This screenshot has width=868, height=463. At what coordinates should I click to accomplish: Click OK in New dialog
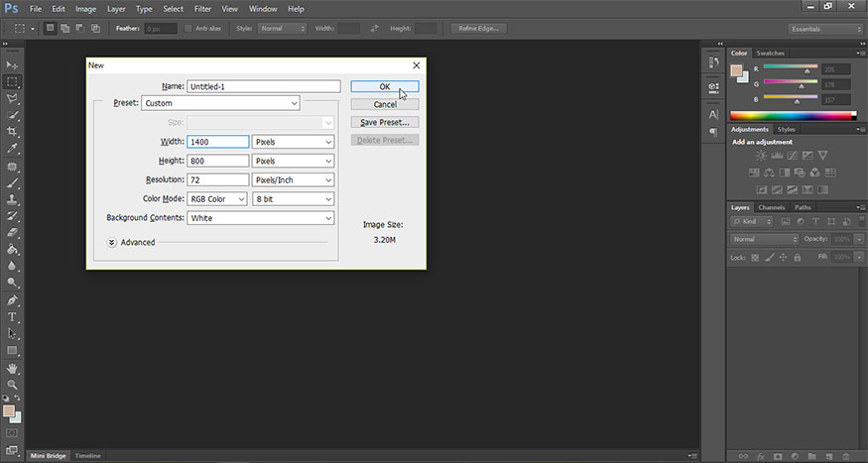(x=385, y=86)
